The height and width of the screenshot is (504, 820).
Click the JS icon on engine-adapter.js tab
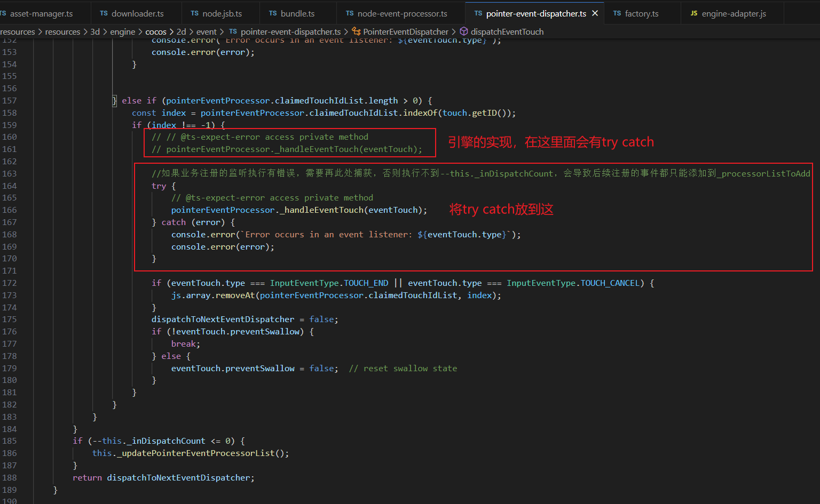point(694,13)
